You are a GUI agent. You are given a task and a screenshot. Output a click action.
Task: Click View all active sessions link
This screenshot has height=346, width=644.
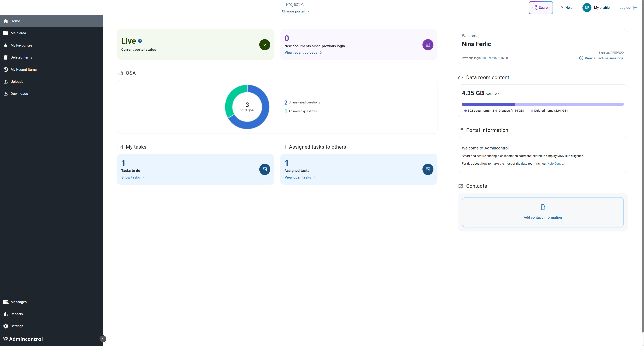604,58
